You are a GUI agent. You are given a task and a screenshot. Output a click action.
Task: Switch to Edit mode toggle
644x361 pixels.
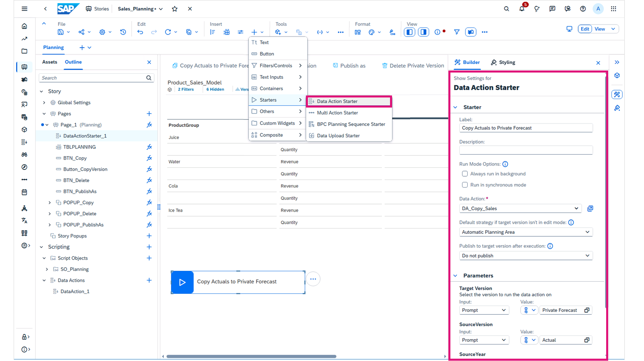click(585, 29)
